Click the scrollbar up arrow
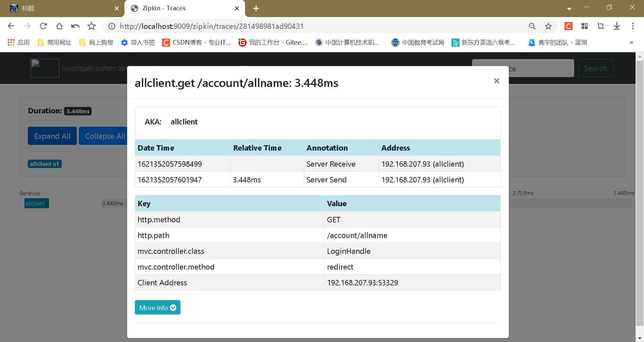 pos(640,57)
